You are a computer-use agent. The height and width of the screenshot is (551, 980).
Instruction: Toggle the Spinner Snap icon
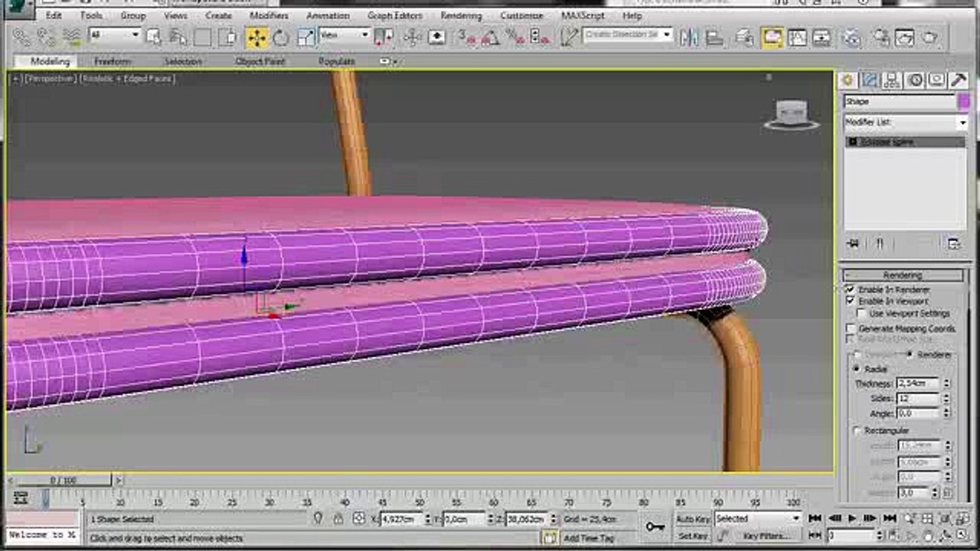point(540,36)
